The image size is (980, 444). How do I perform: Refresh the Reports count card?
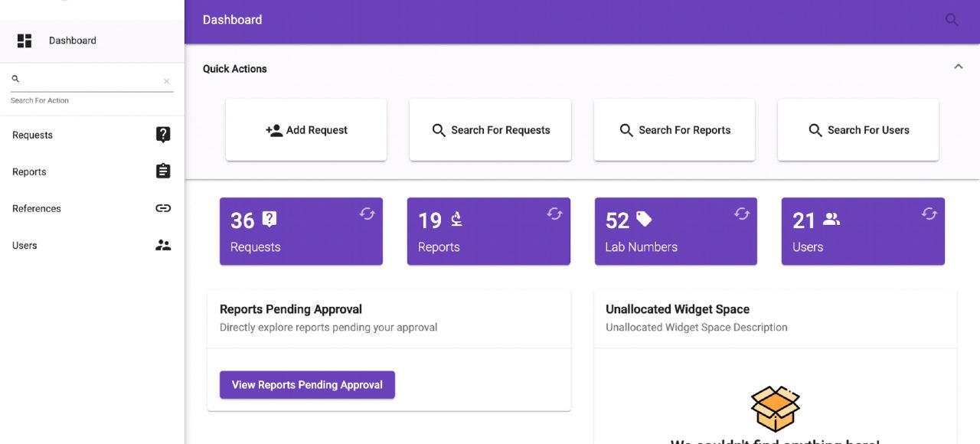(x=554, y=214)
